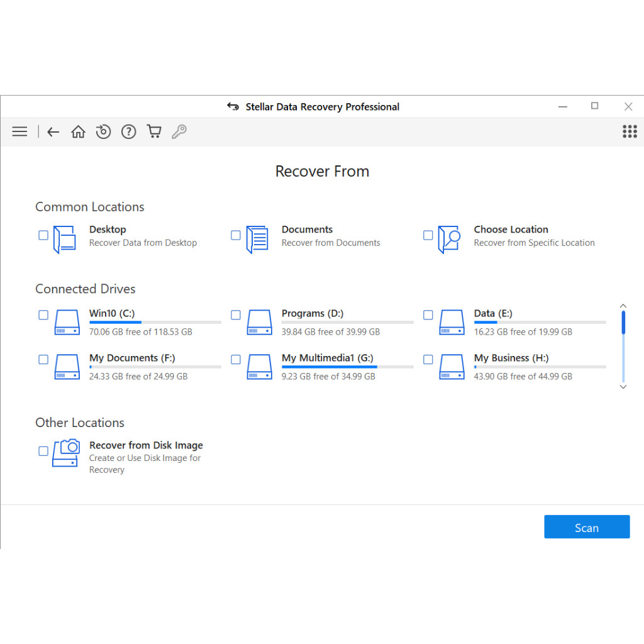644x644 pixels.
Task: Click the back arrow icon
Action: coord(53,131)
